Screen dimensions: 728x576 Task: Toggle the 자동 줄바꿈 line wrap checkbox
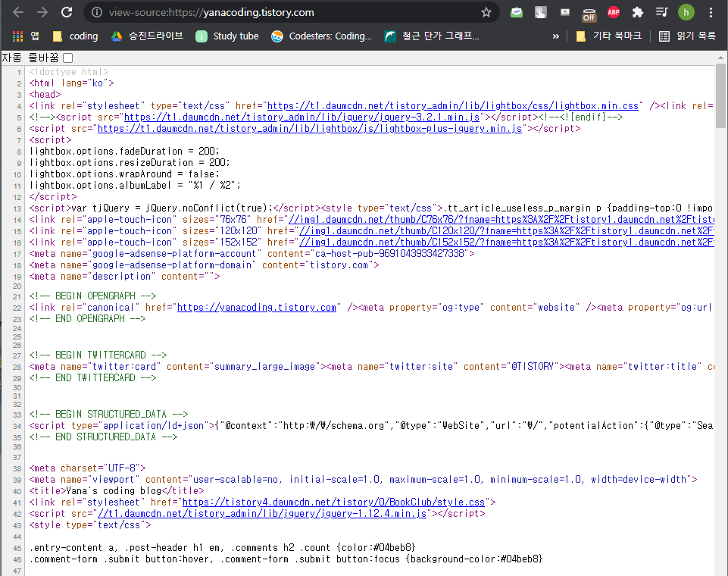[x=67, y=58]
